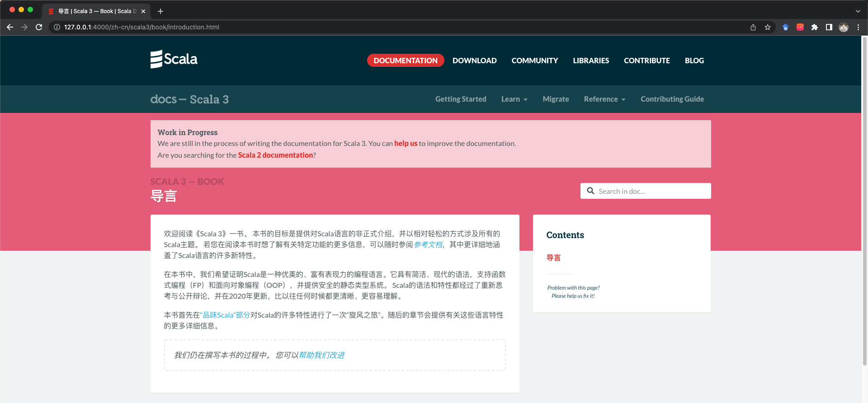
Task: Click the search magnifier icon
Action: 590,191
